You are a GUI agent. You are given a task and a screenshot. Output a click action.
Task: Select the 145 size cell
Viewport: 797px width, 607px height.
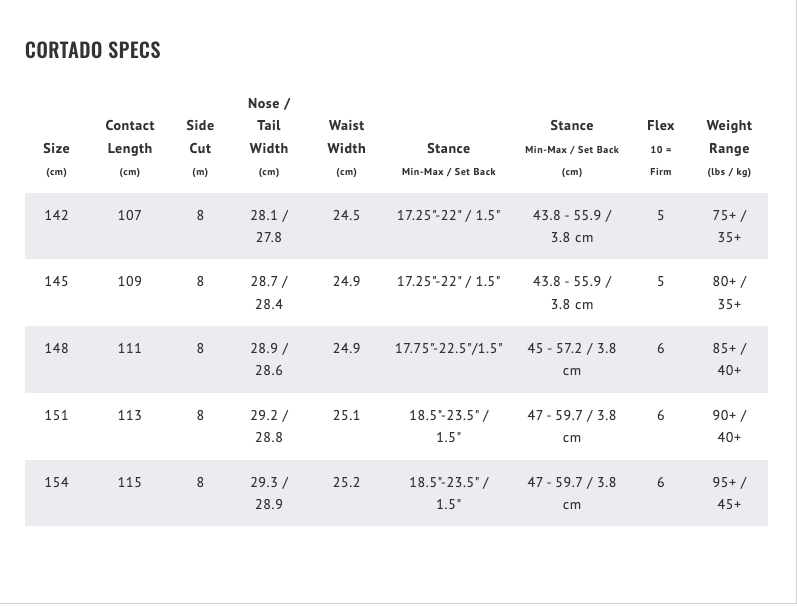(56, 281)
